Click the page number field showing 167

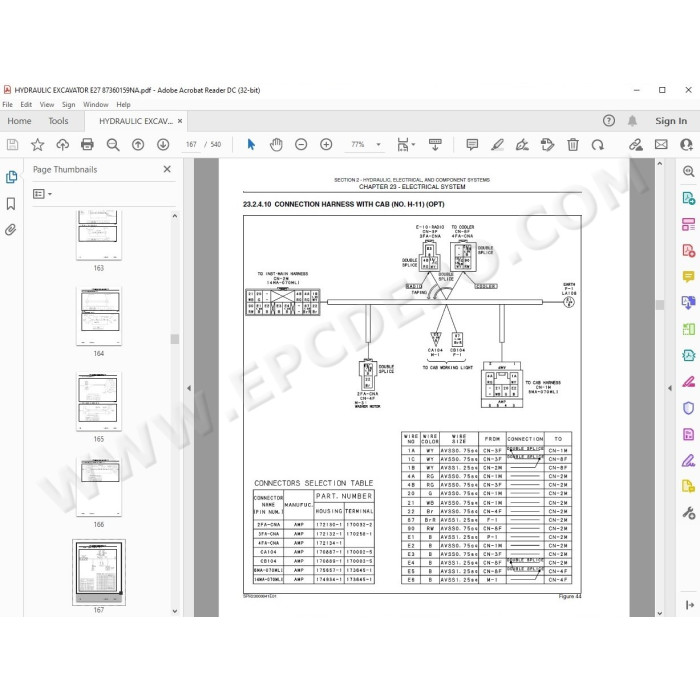tap(191, 144)
